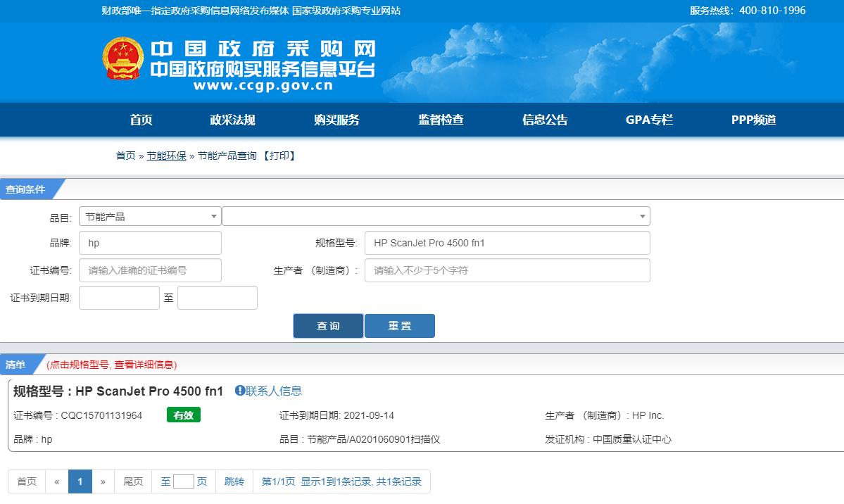Click the www.ccgp.gov.cn site address text

click(263, 86)
